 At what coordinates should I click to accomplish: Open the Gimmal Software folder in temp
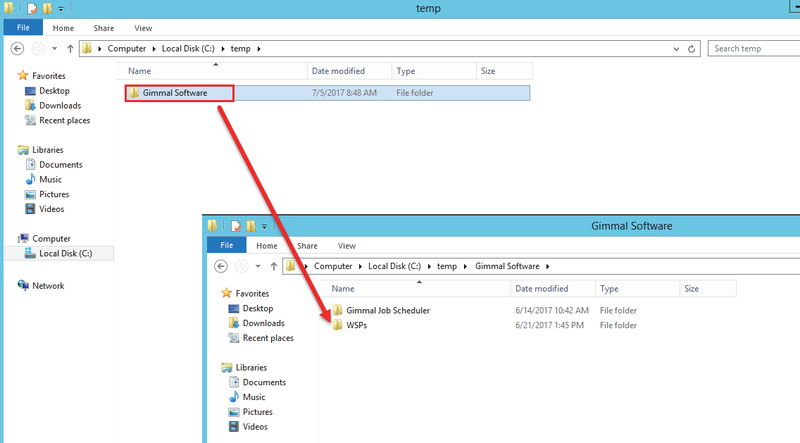tap(174, 93)
